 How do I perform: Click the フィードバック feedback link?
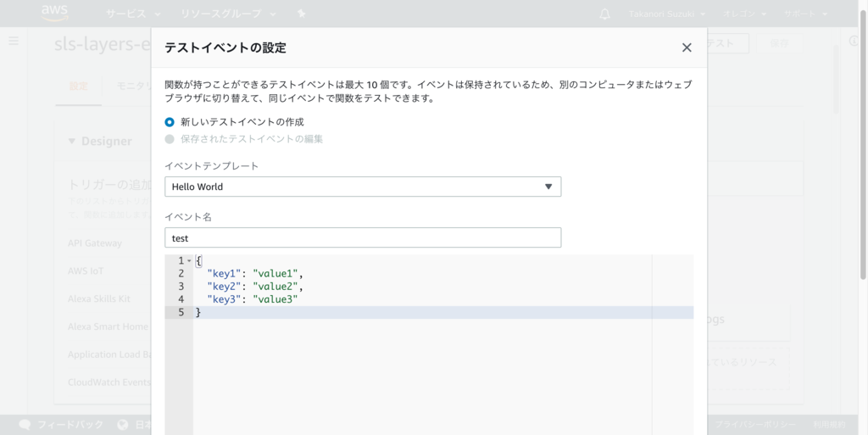click(x=70, y=425)
